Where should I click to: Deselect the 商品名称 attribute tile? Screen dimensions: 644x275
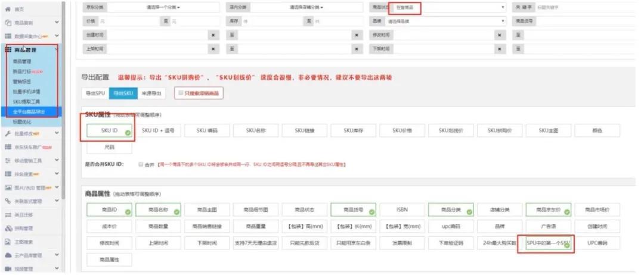point(158,210)
